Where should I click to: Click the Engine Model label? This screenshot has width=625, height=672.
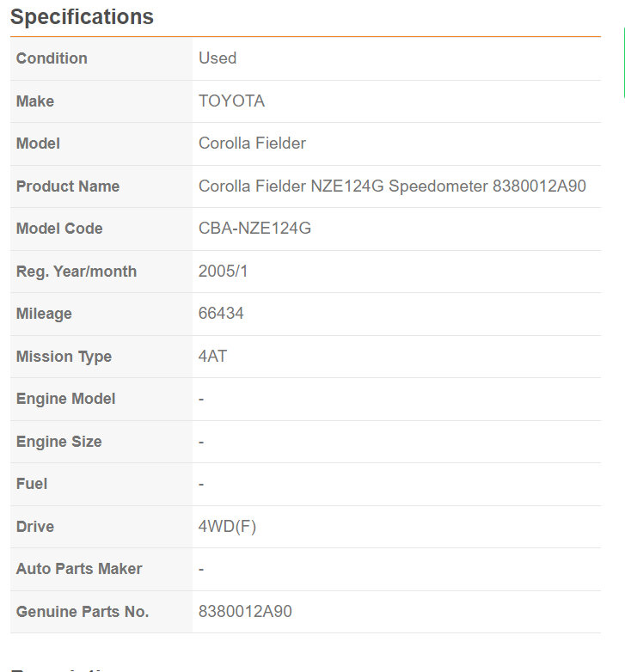click(65, 399)
